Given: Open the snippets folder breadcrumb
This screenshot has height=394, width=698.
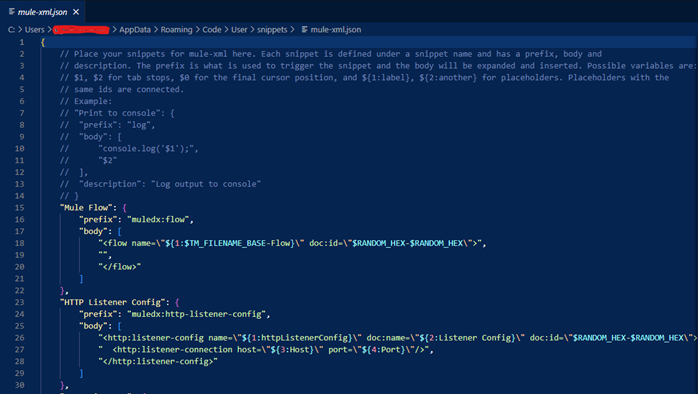Looking at the screenshot, I should pos(272,29).
